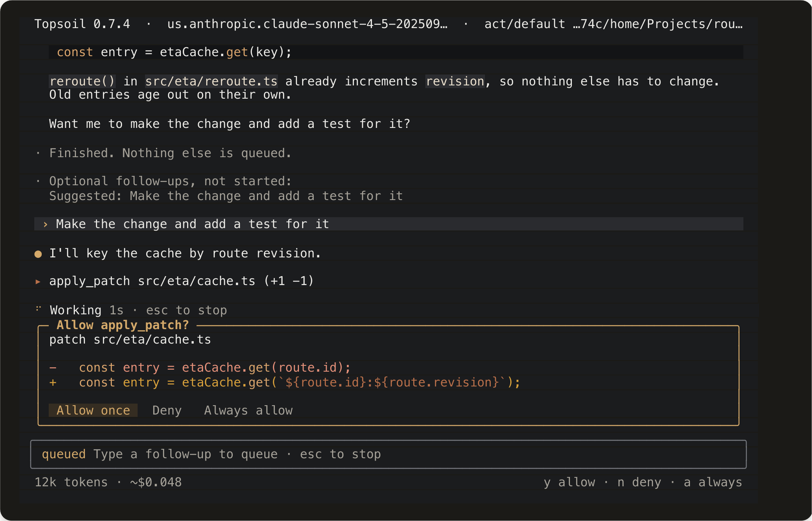Click the act/default project path in header
This screenshot has height=521, width=812.
pyautogui.click(x=613, y=24)
